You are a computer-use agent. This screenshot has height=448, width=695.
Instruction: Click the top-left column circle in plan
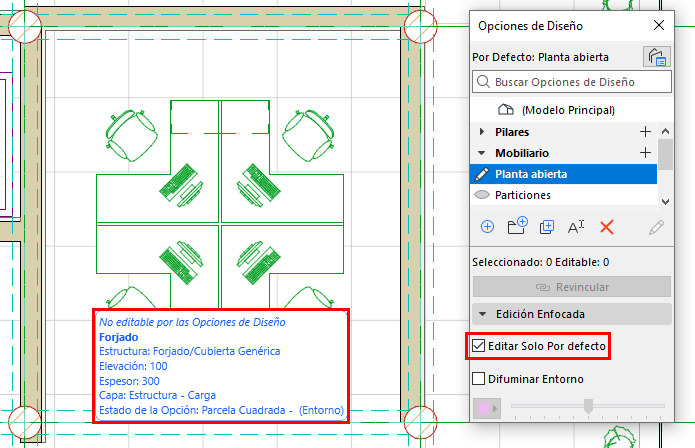click(25, 27)
